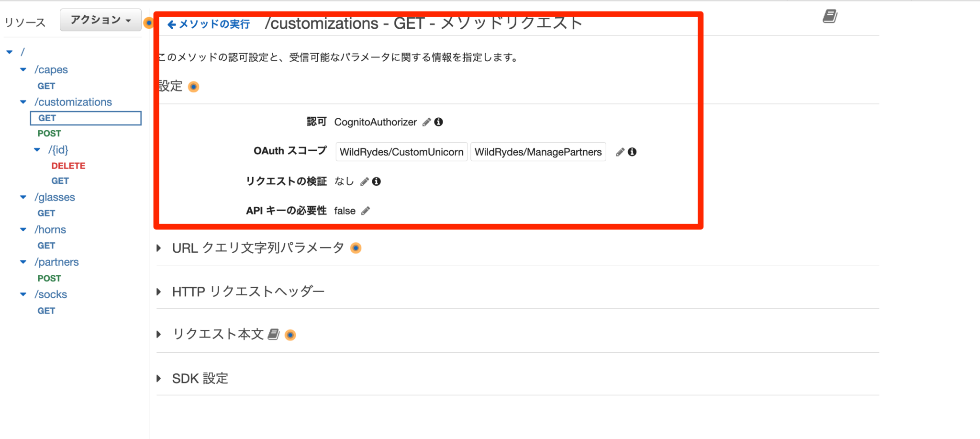Image resolution: width=980 pixels, height=439 pixels.
Task: Click the WildRydes/CustomUnicorn scope chip
Action: (401, 152)
